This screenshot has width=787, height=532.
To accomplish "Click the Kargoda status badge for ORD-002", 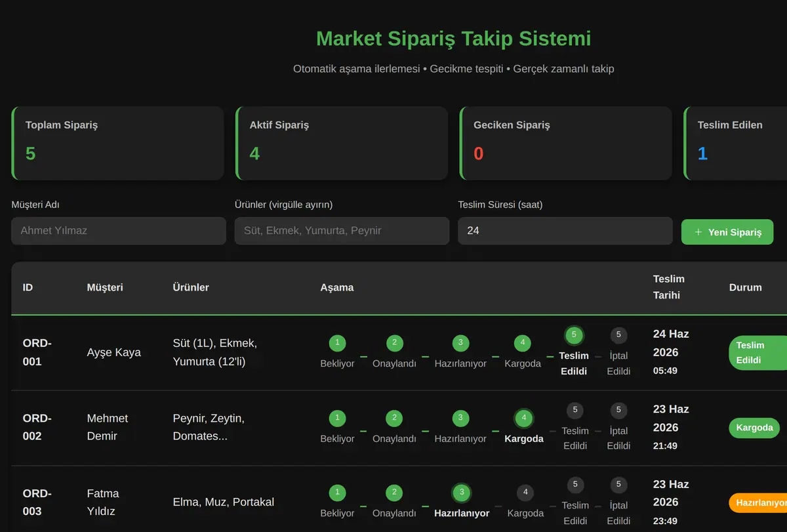I will click(x=754, y=428).
